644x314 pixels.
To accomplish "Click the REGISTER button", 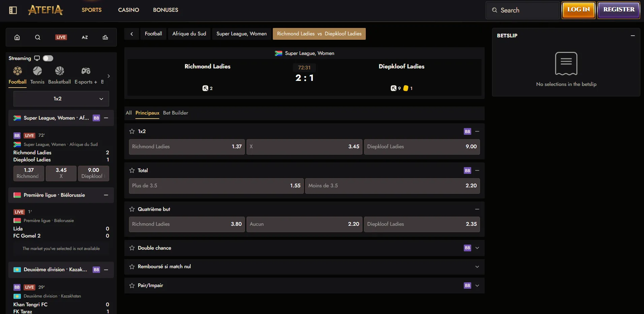I will pyautogui.click(x=619, y=10).
